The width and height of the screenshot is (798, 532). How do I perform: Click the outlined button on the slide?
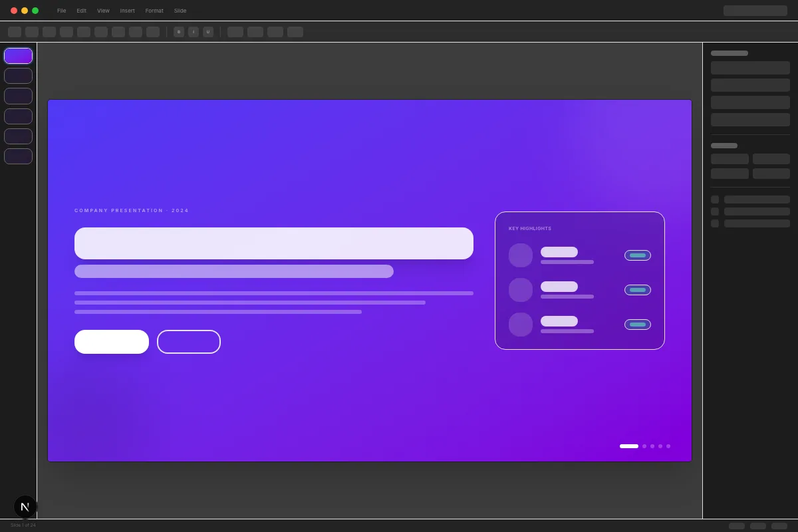[189, 342]
